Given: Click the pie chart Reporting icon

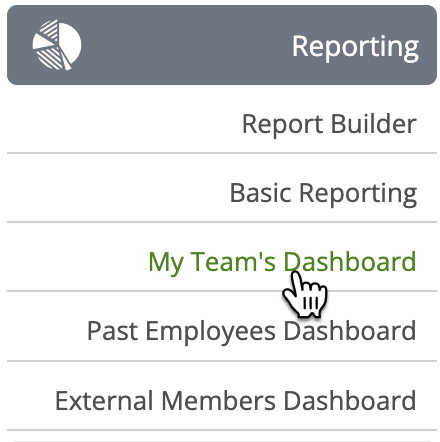Looking at the screenshot, I should 57,45.
